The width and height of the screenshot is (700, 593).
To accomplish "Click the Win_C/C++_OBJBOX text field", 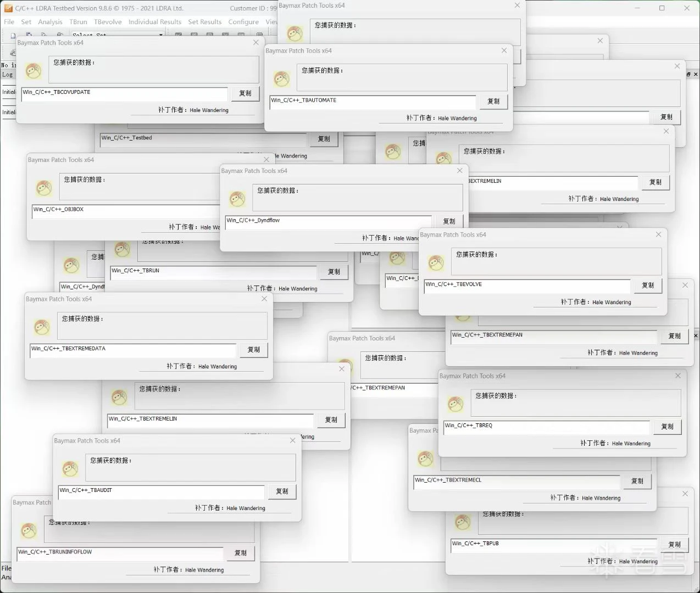I will pos(126,211).
